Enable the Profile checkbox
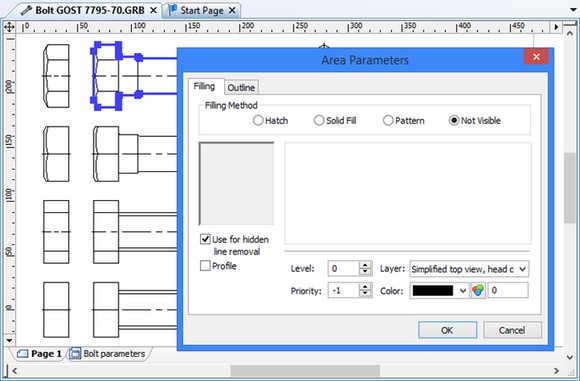 [205, 266]
